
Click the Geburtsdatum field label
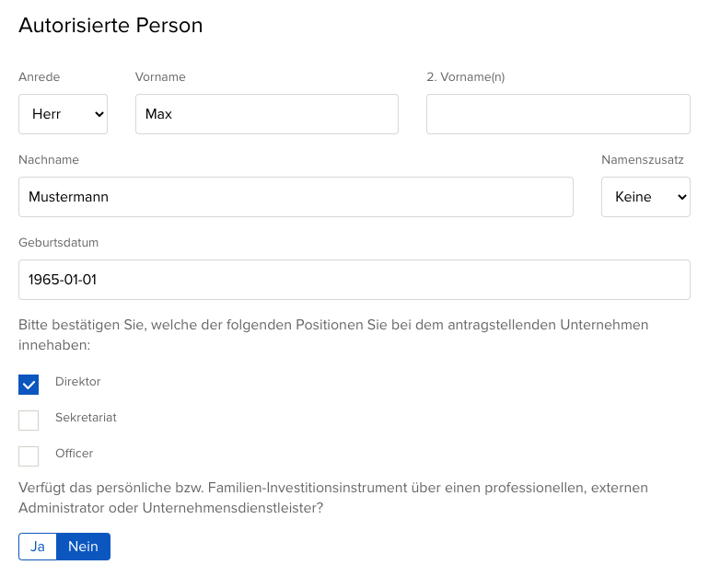[x=58, y=243]
